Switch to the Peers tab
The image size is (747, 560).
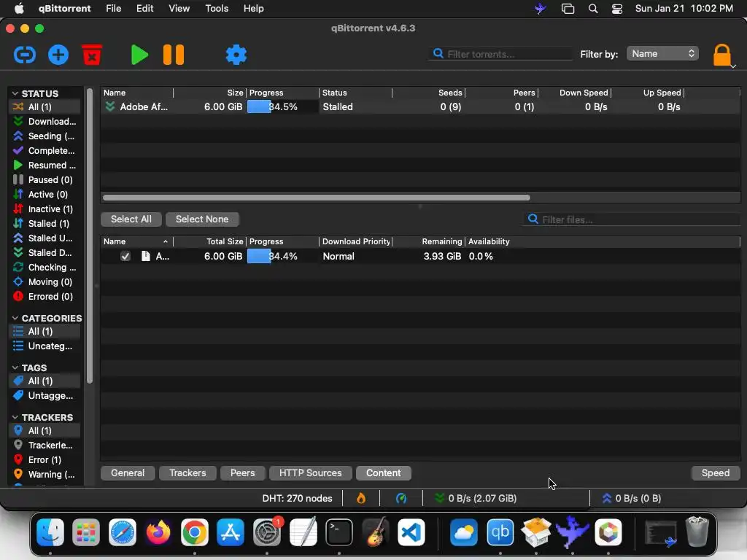pyautogui.click(x=242, y=472)
